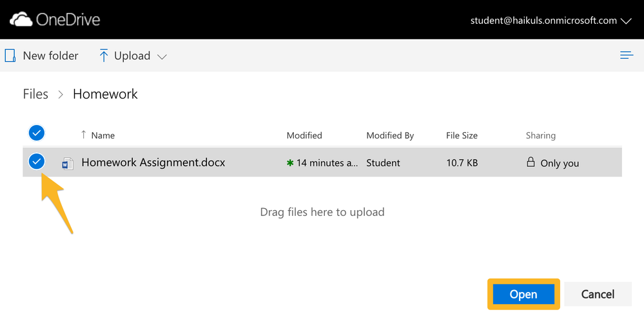The height and width of the screenshot is (312, 644).
Task: Click the sharing lock icon
Action: pos(531,162)
